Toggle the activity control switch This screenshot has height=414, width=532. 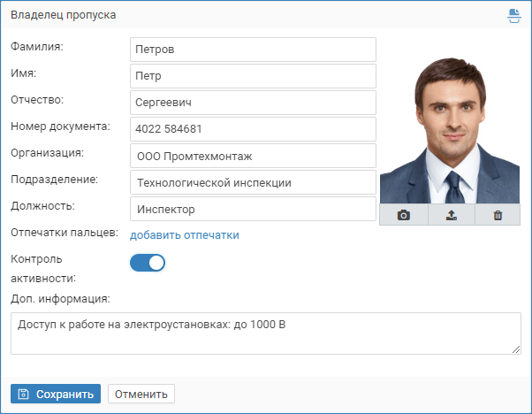(x=148, y=262)
